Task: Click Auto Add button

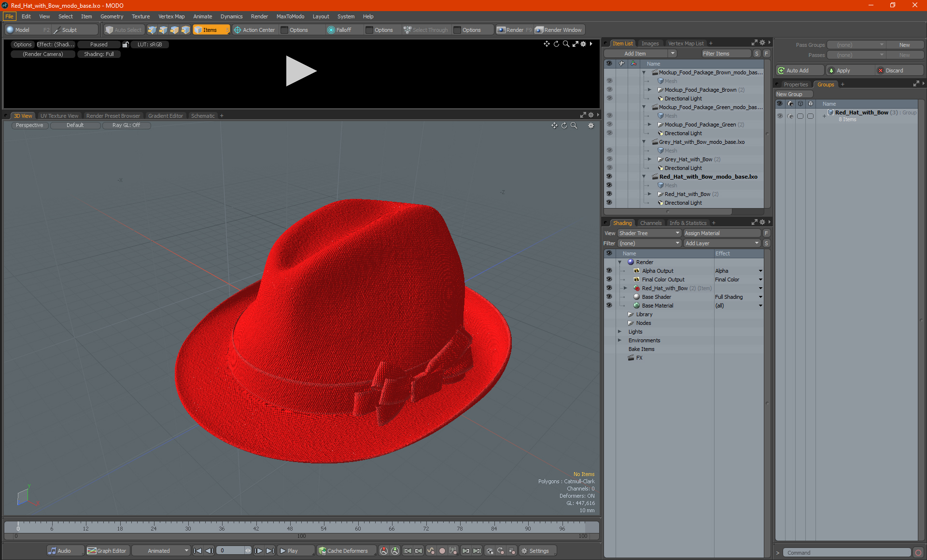Action: (x=800, y=70)
